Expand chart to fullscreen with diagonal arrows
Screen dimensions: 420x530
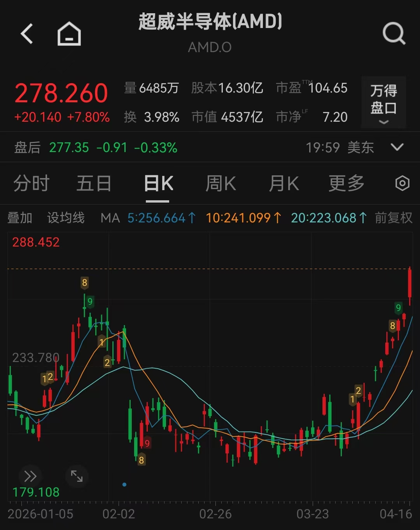(77, 476)
